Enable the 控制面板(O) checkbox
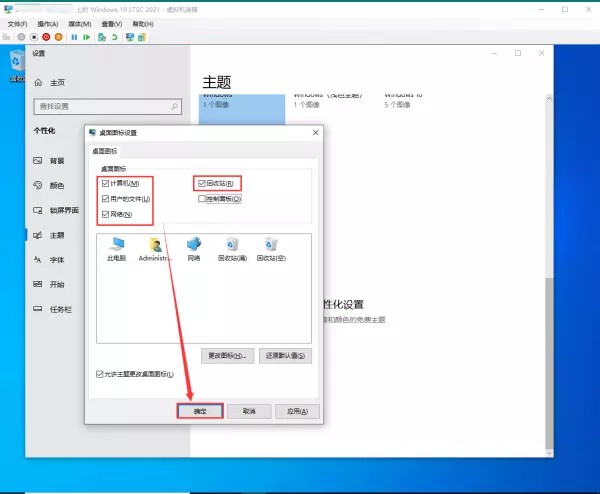 pos(202,199)
